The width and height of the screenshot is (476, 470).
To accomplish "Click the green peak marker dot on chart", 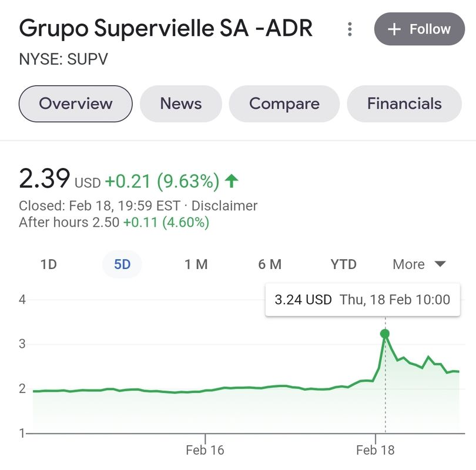I will [x=385, y=334].
